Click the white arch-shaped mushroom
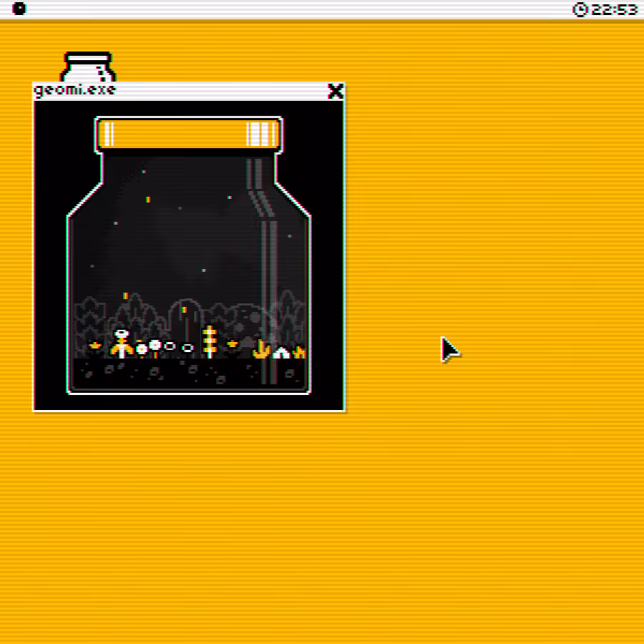 281,352
